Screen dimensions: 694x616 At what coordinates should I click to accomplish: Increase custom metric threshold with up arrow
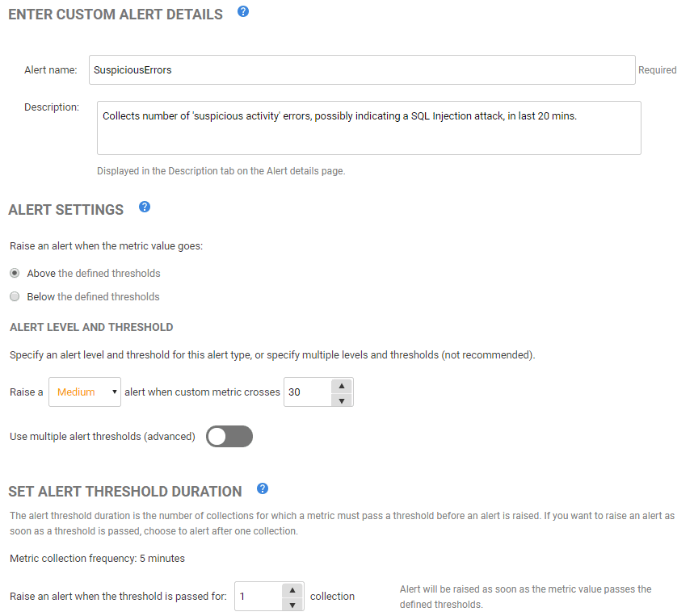pyautogui.click(x=342, y=386)
